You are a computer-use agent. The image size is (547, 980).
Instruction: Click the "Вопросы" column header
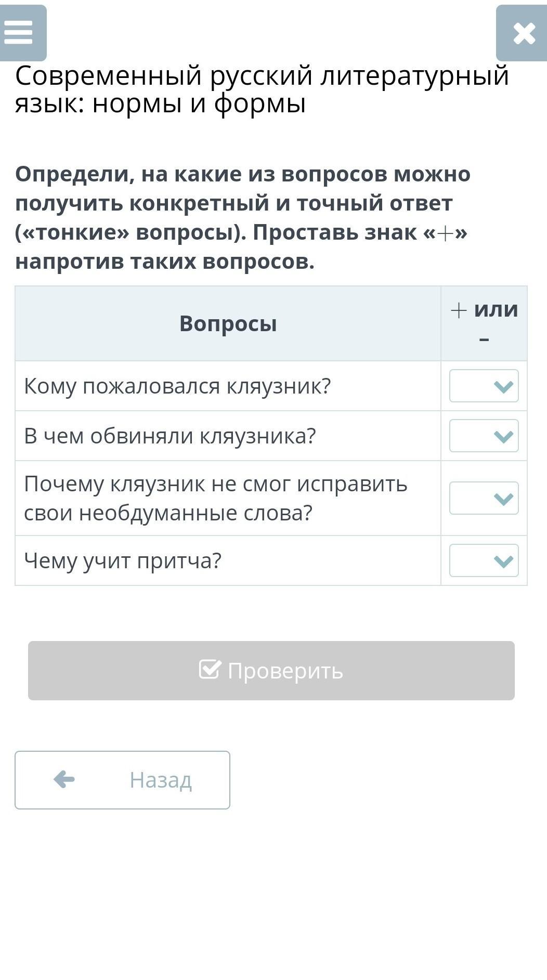pyautogui.click(x=228, y=323)
